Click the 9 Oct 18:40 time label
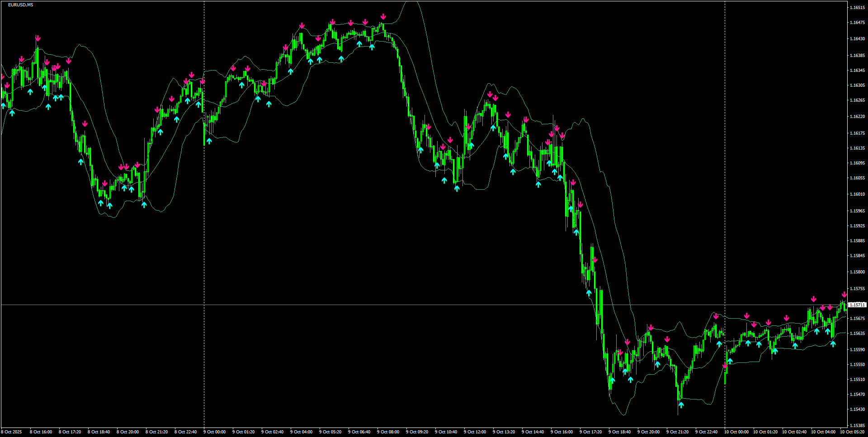The width and height of the screenshot is (868, 437). 619,432
